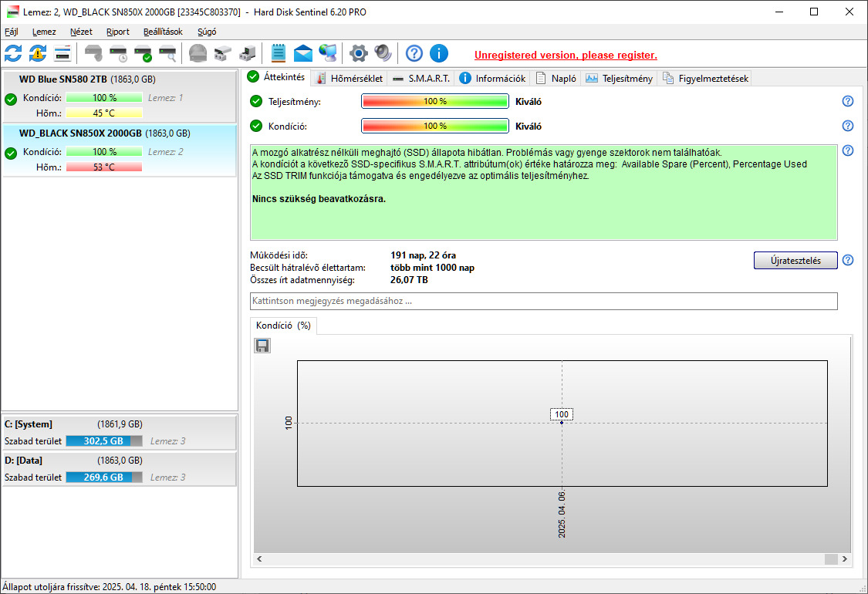The width and height of the screenshot is (868, 594).
Task: Click the blue envelope email icon
Action: (x=302, y=54)
